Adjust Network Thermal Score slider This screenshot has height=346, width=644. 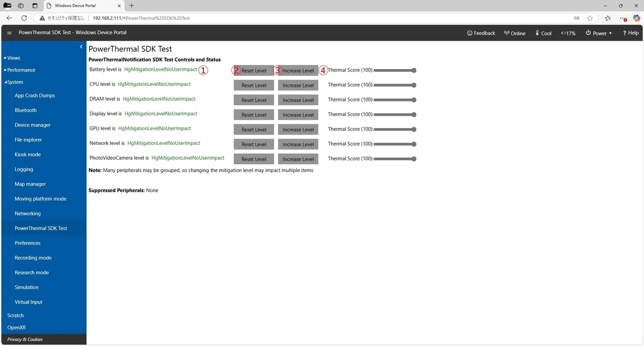[396, 144]
